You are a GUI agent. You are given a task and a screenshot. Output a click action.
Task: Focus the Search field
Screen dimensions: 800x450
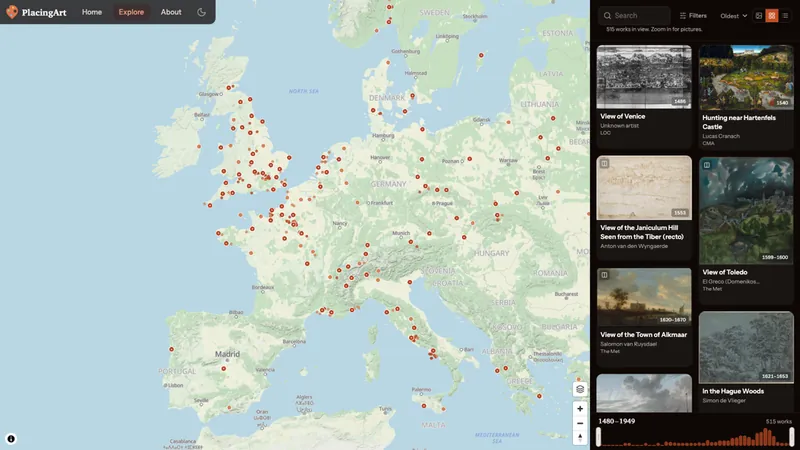tap(634, 16)
